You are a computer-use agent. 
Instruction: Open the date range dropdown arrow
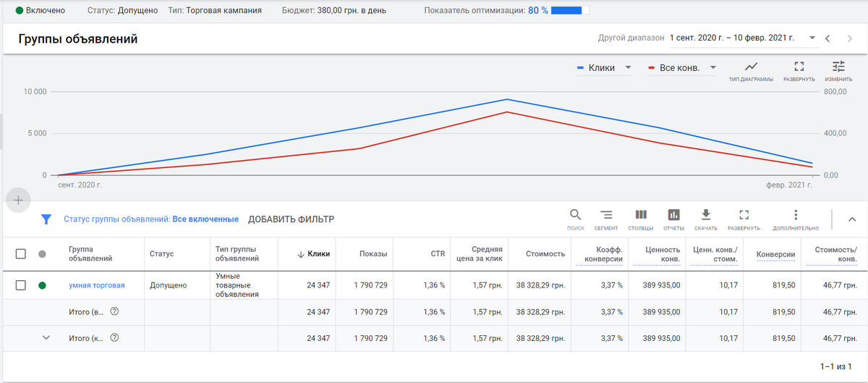[812, 38]
